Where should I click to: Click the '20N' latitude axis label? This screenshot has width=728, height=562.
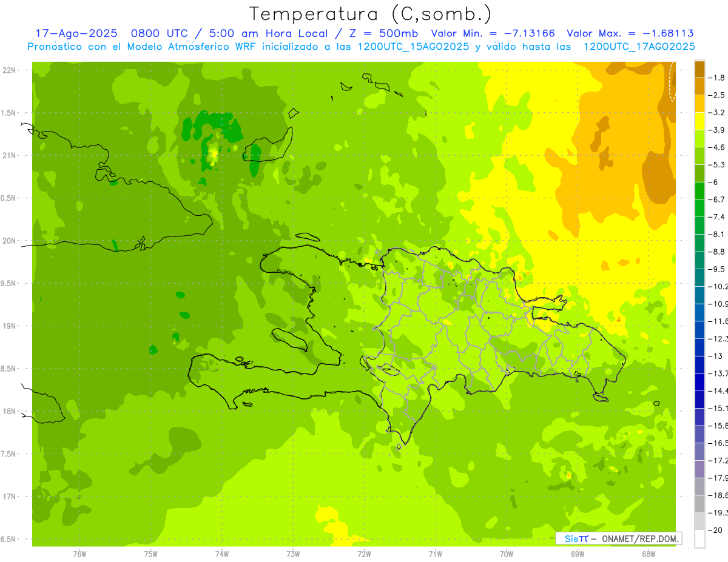click(10, 241)
